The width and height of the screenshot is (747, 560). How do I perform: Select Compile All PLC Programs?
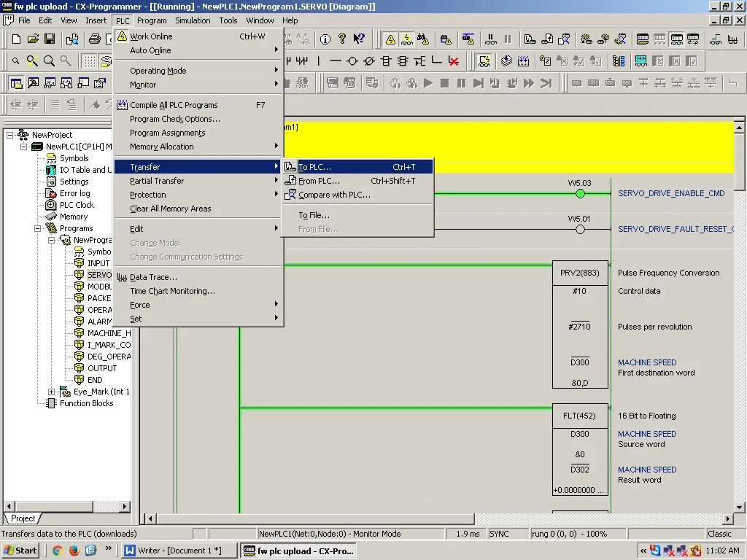coord(198,105)
